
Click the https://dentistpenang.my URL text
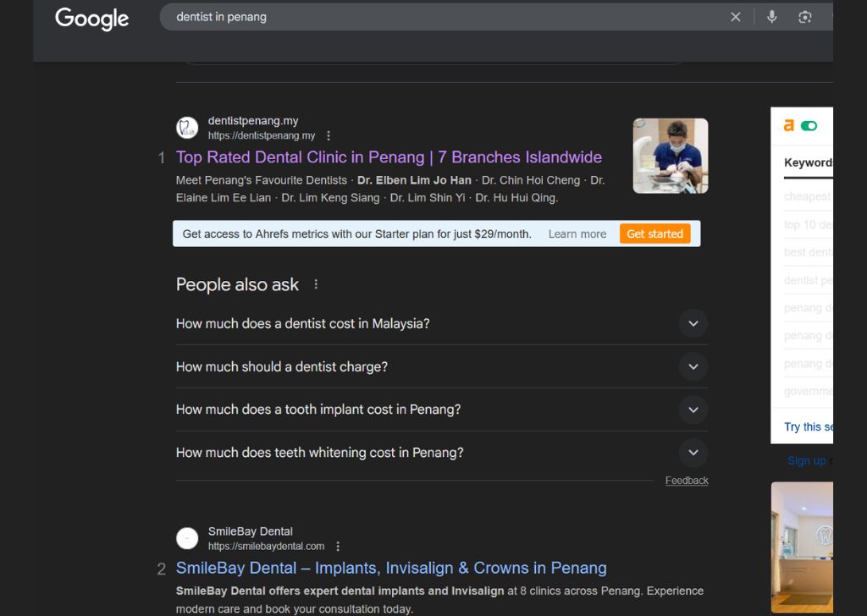262,136
